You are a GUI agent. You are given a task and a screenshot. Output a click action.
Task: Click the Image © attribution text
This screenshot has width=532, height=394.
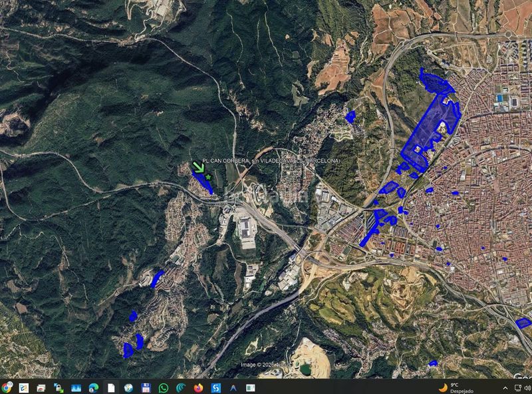pos(265,365)
